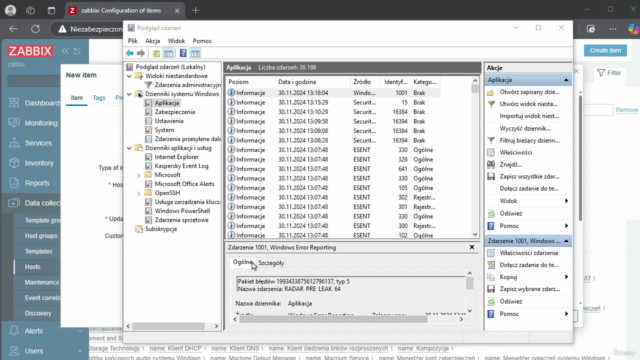Click Właściwości zdarzenia icon
The width and height of the screenshot is (640, 360).
click(491, 253)
